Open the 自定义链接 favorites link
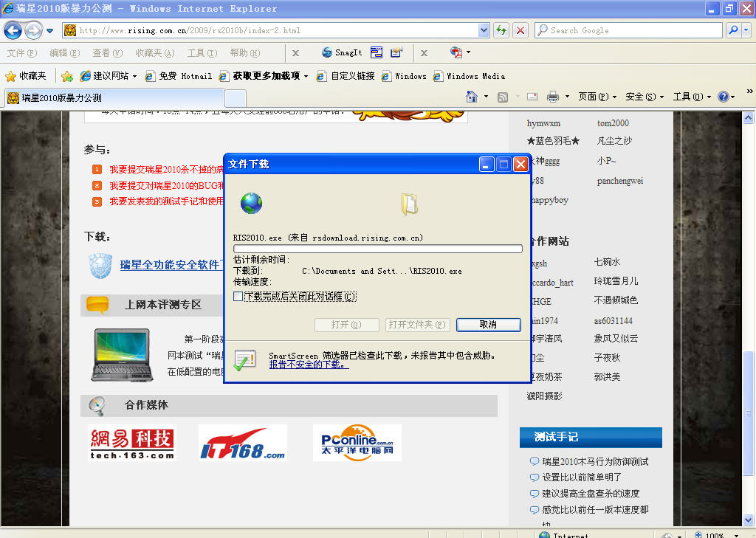The height and width of the screenshot is (538, 756). pos(346,76)
